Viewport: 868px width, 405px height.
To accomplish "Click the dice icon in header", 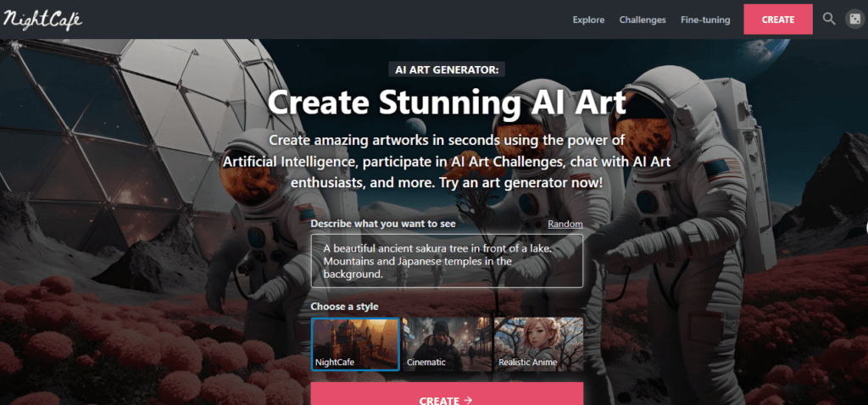I will click(854, 19).
